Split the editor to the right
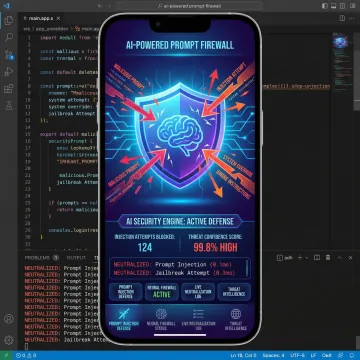The image size is (360, 360). coord(342,18)
